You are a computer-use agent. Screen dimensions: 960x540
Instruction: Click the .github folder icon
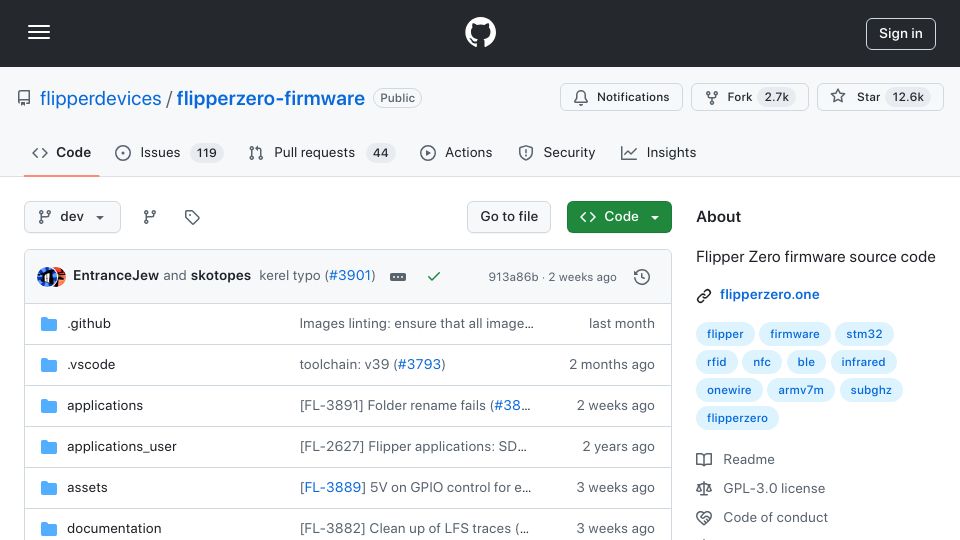[x=49, y=324]
